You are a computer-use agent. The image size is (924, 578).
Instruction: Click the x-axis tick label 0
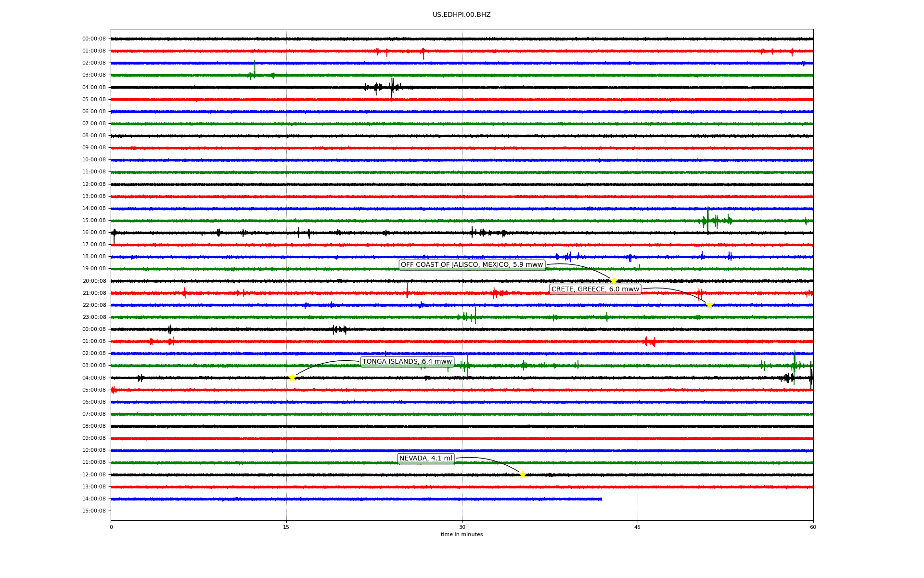[111, 527]
